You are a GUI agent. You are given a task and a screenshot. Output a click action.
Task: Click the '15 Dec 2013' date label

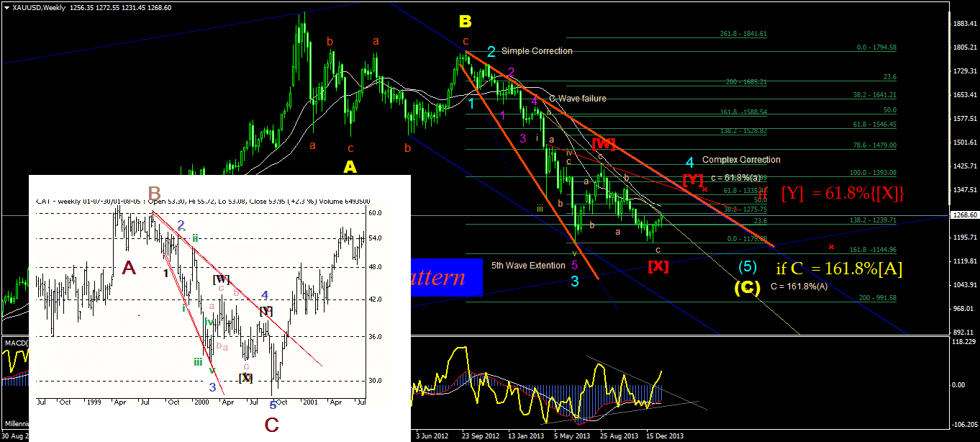pyautogui.click(x=665, y=436)
